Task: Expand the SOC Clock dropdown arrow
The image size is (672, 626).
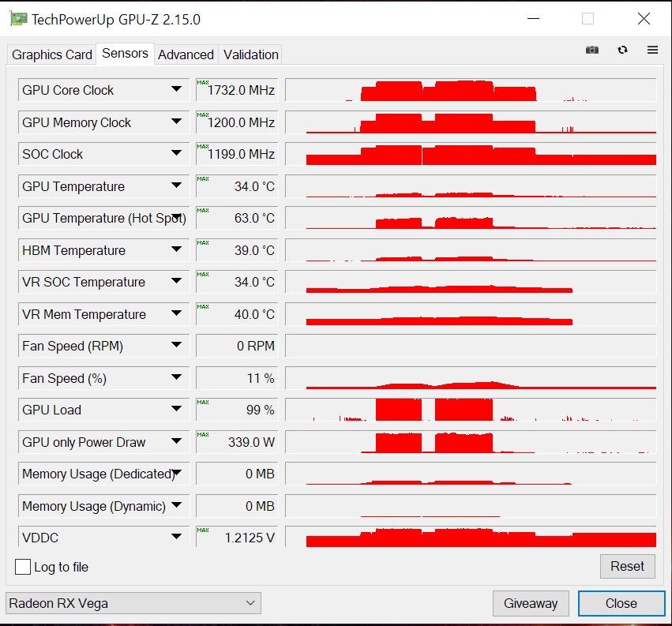Action: [x=176, y=153]
